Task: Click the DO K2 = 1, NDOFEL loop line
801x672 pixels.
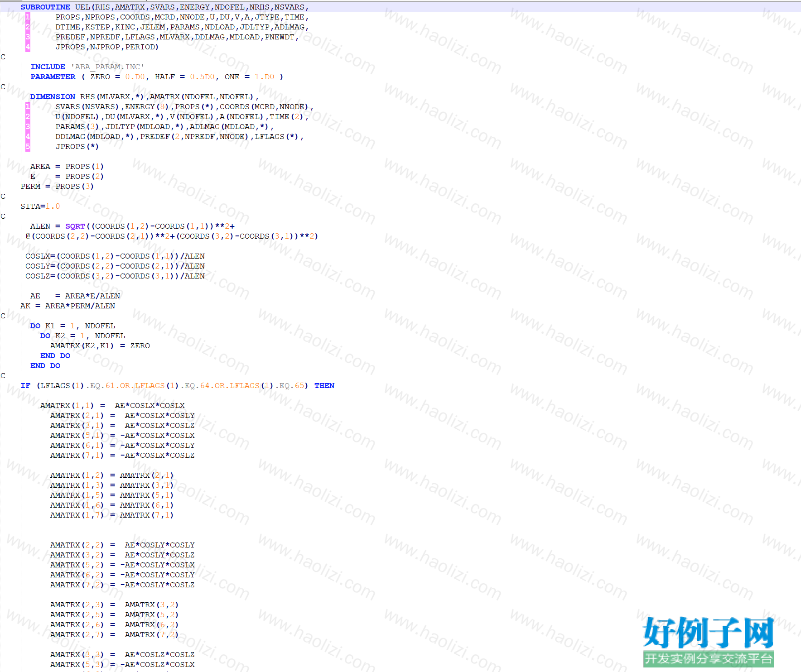Action: tap(82, 336)
